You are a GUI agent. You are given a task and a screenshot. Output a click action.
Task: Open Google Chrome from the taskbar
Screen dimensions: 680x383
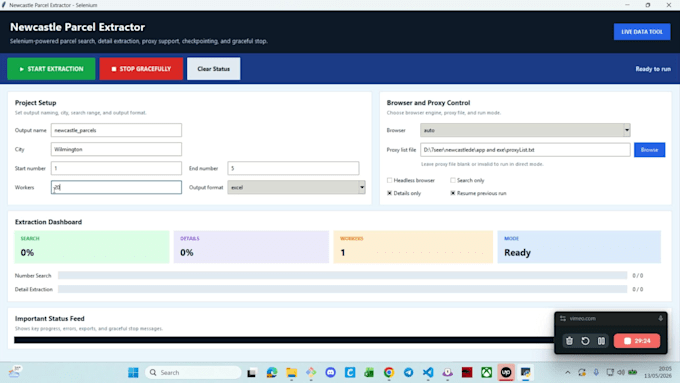[x=389, y=373]
